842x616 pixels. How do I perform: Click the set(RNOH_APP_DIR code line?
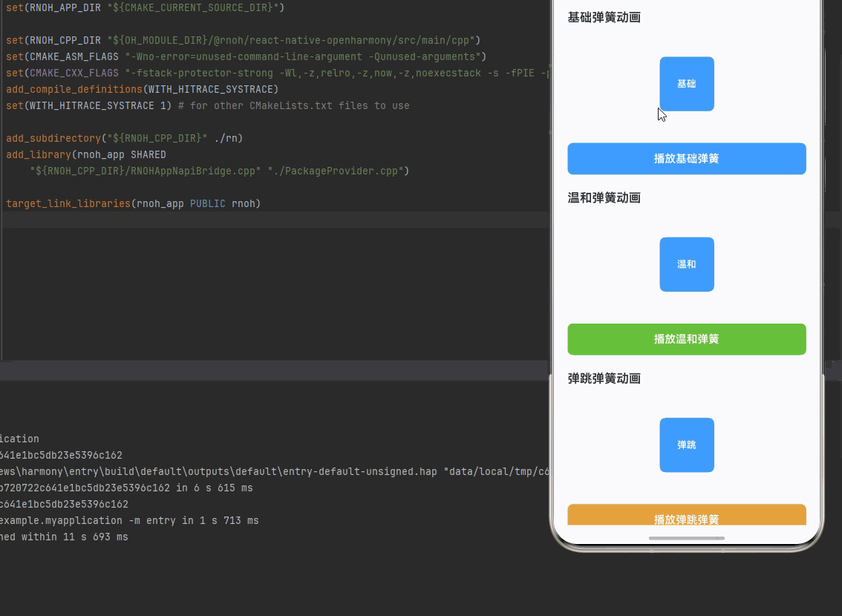click(145, 7)
